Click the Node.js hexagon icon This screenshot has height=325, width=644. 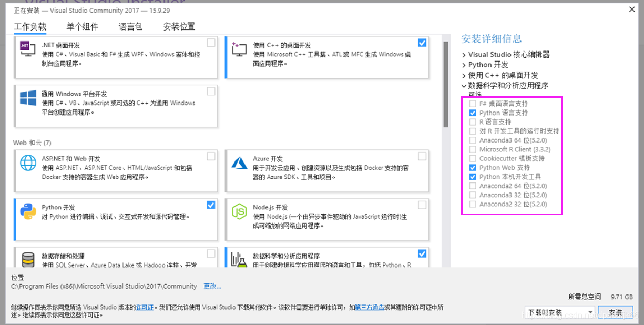pos(239,211)
